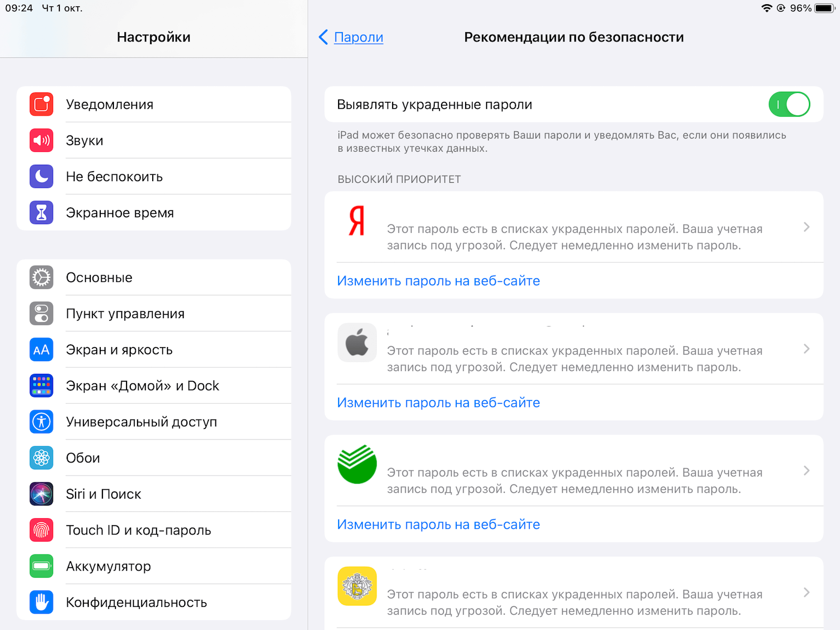Image resolution: width=840 pixels, height=630 pixels.
Task: Go back to Пароли
Action: [351, 37]
